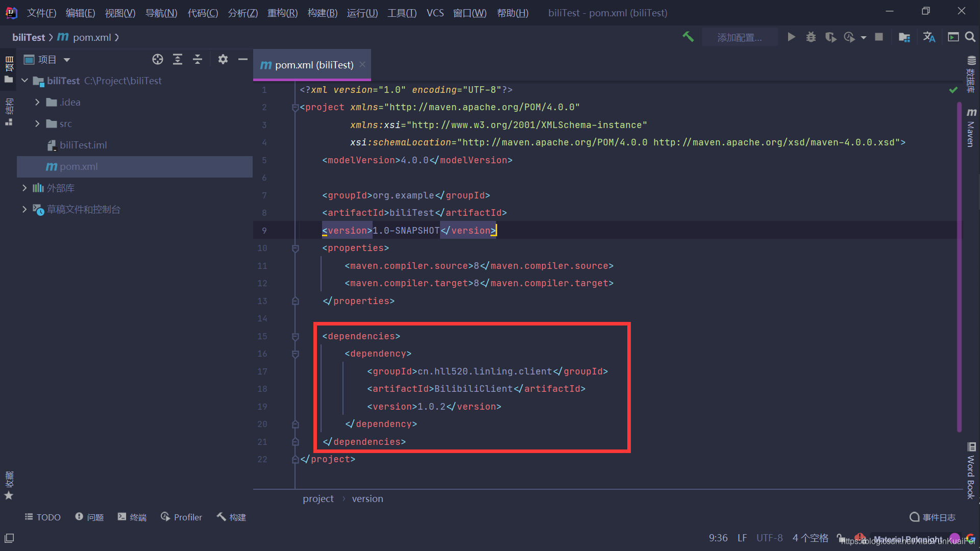Open the Refactor menu
This screenshot has height=551, width=980.
[282, 13]
